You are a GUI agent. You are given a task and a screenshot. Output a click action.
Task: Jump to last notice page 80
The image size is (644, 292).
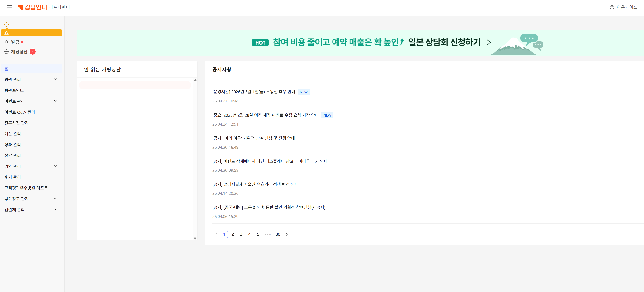pyautogui.click(x=278, y=234)
